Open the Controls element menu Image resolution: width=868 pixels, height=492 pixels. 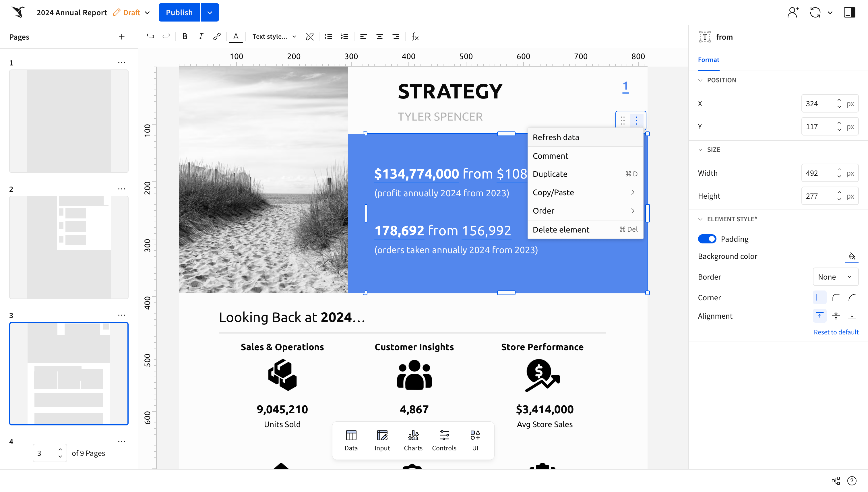coord(444,440)
